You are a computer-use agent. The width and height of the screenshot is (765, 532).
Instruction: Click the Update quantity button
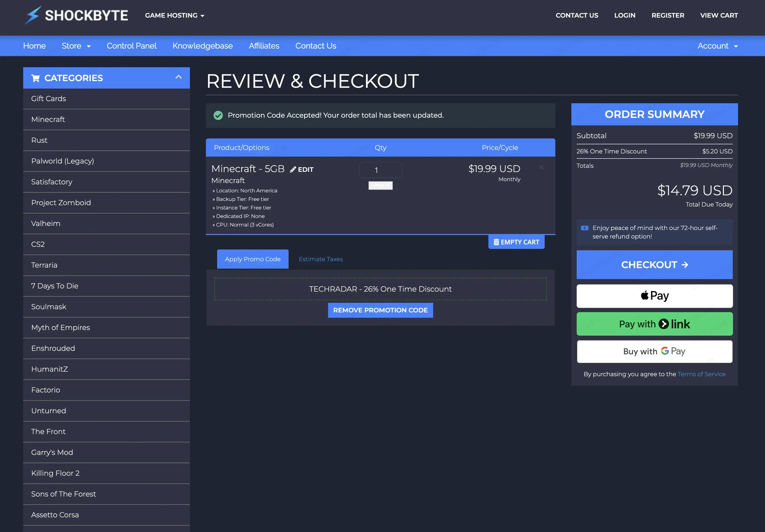[x=380, y=185]
